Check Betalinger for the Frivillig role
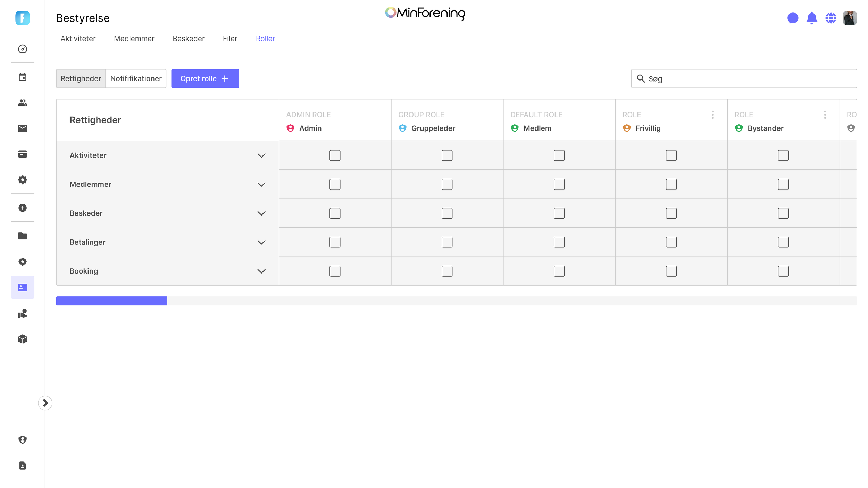The height and width of the screenshot is (488, 868). coord(671,242)
